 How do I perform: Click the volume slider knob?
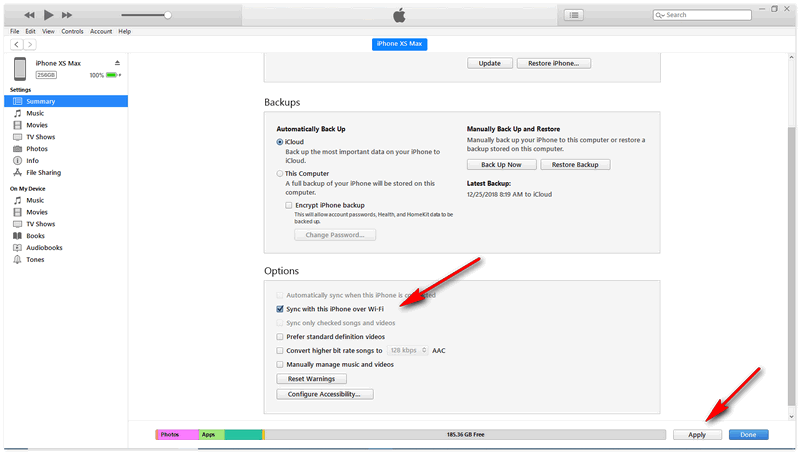click(x=167, y=15)
